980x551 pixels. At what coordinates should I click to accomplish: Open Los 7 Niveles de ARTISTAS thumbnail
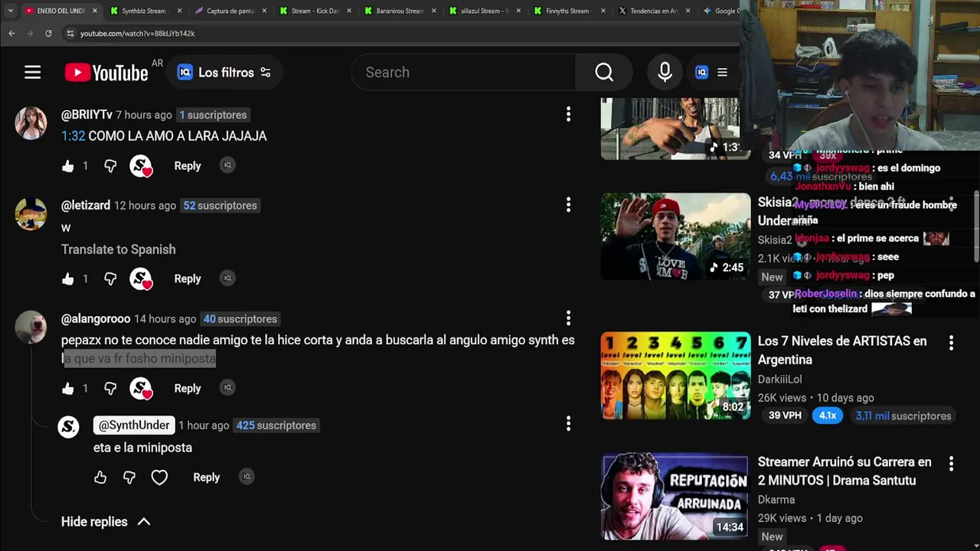pos(675,376)
